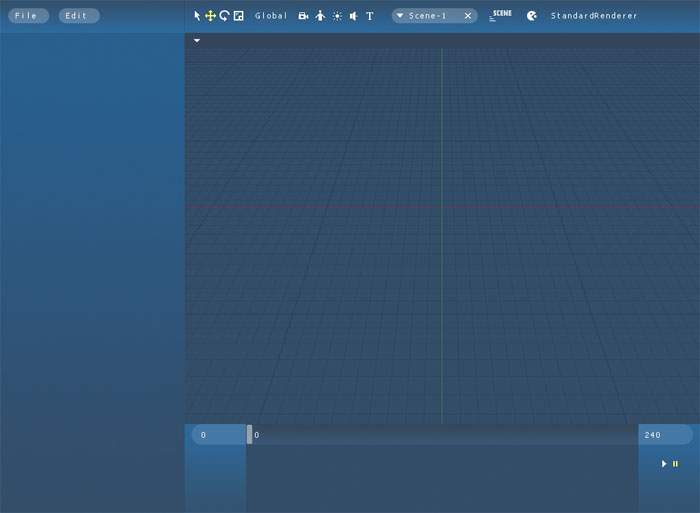
Task: Add a camera with the camera icon
Action: click(x=303, y=16)
